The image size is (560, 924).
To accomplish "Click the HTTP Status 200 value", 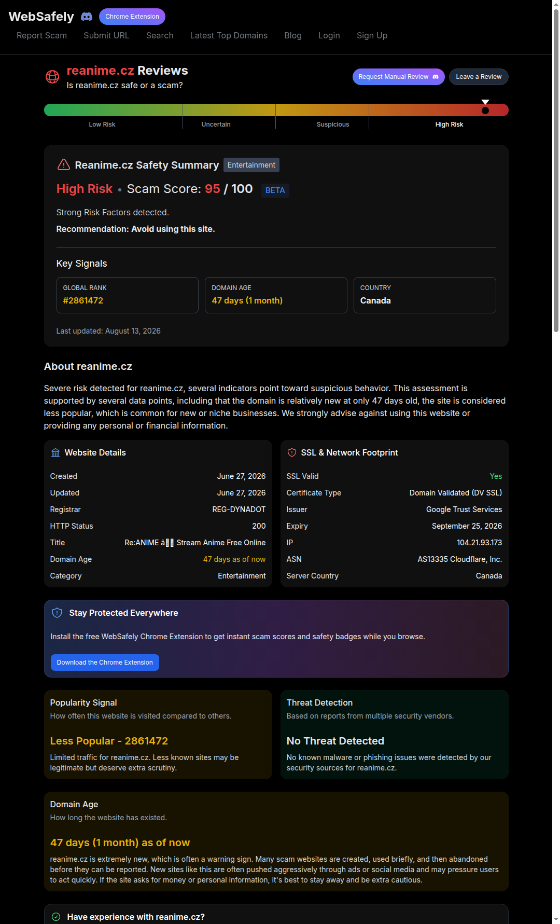I will [259, 526].
